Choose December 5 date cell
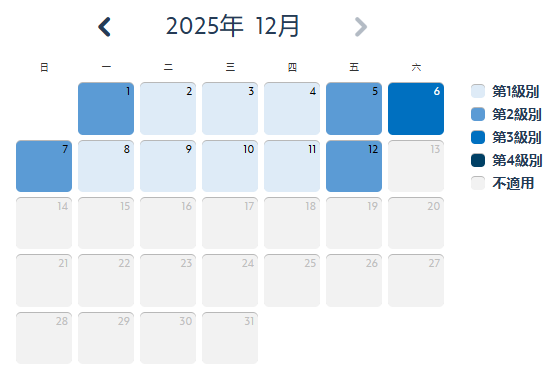 tap(354, 109)
